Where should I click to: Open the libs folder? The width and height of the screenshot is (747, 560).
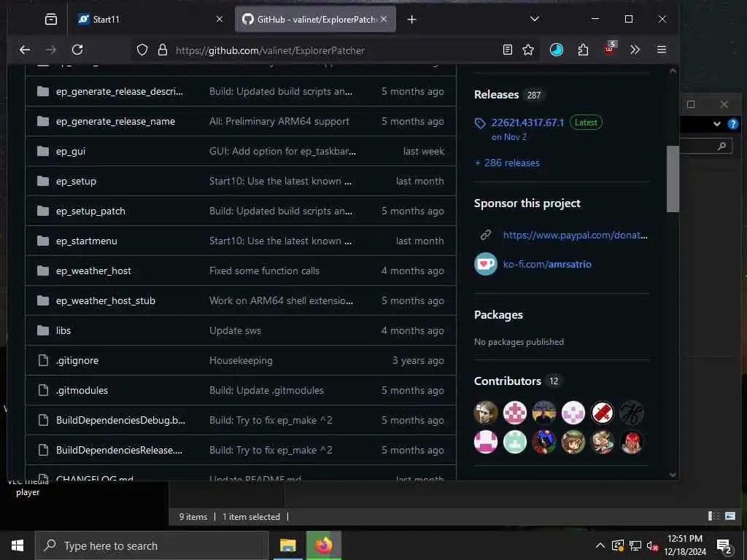pyautogui.click(x=63, y=330)
